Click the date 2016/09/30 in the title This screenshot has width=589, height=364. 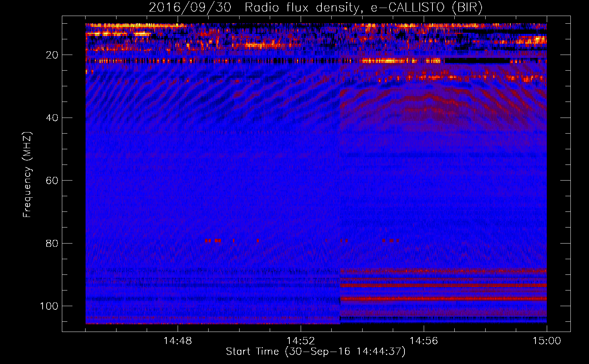click(190, 7)
